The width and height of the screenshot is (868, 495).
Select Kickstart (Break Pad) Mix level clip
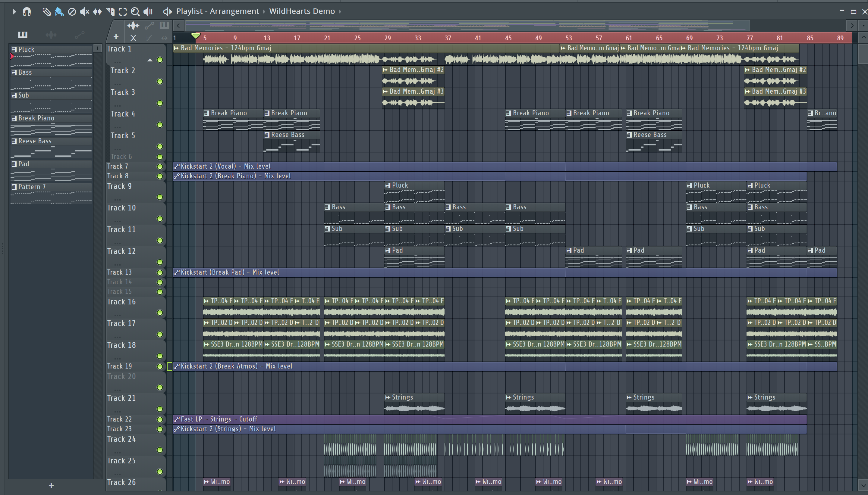click(x=505, y=272)
